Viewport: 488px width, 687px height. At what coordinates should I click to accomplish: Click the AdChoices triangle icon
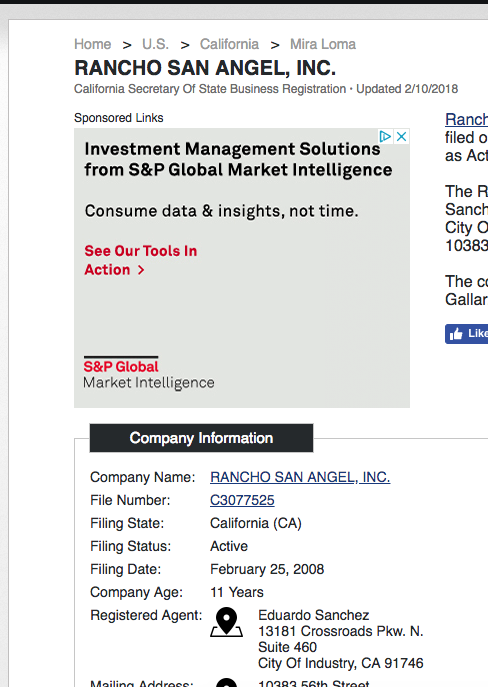385,136
